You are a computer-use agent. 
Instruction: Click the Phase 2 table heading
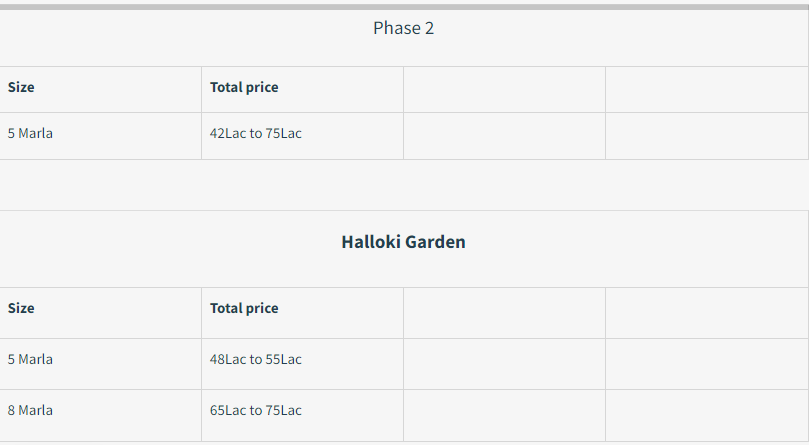(x=403, y=28)
